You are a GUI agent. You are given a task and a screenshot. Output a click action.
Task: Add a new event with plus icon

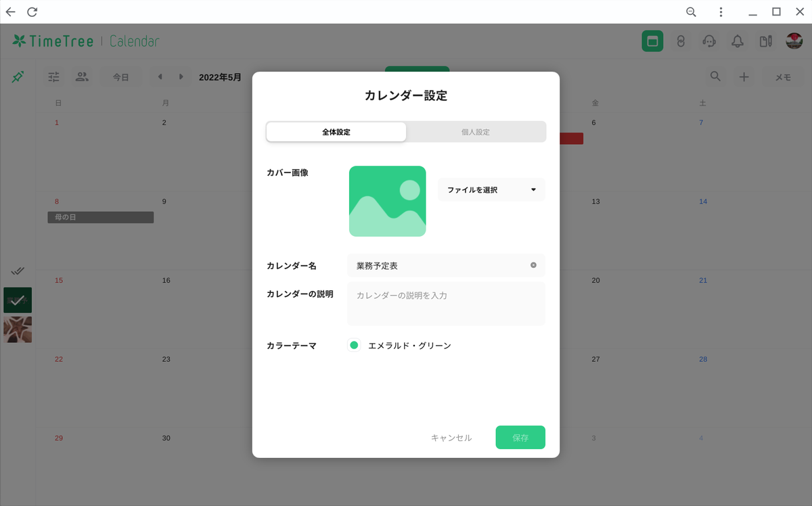click(x=744, y=77)
